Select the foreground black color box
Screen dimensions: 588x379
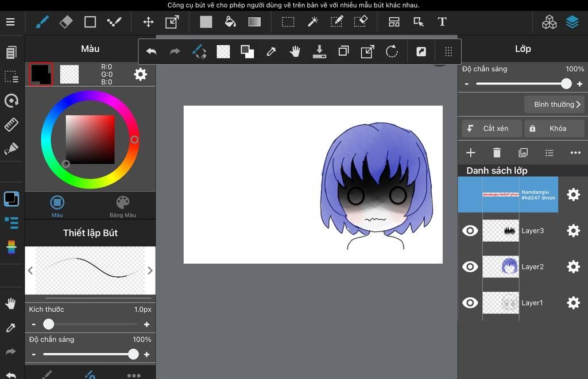(41, 74)
